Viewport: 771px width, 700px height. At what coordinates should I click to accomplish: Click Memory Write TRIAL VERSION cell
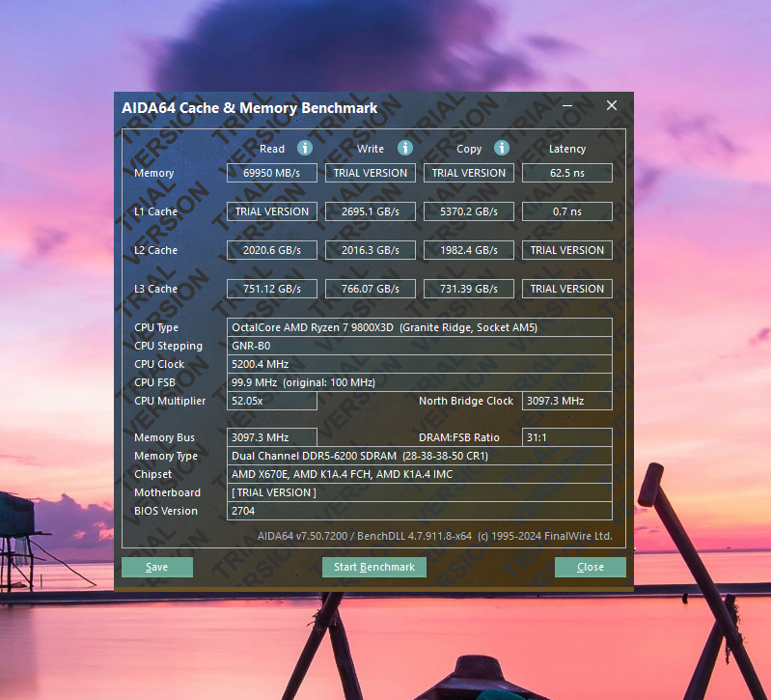[x=371, y=173]
